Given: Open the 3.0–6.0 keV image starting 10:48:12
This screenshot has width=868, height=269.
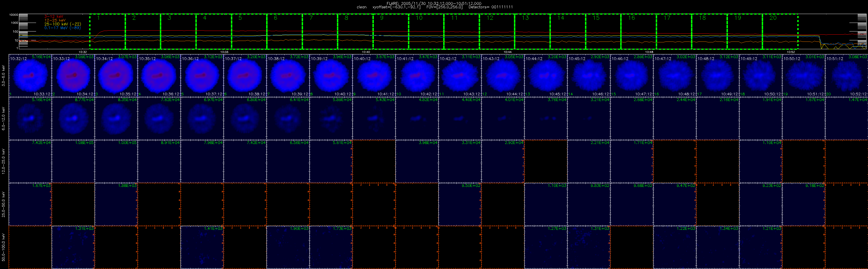Looking at the screenshot, I should tap(718, 76).
